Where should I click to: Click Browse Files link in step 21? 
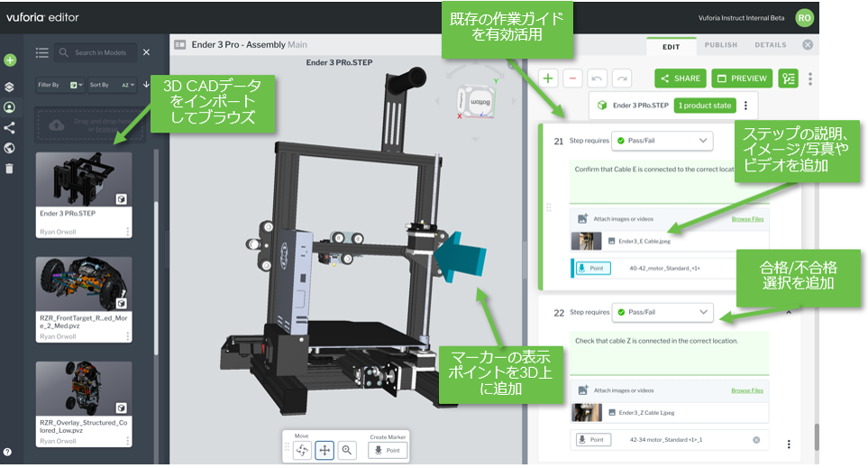click(747, 219)
